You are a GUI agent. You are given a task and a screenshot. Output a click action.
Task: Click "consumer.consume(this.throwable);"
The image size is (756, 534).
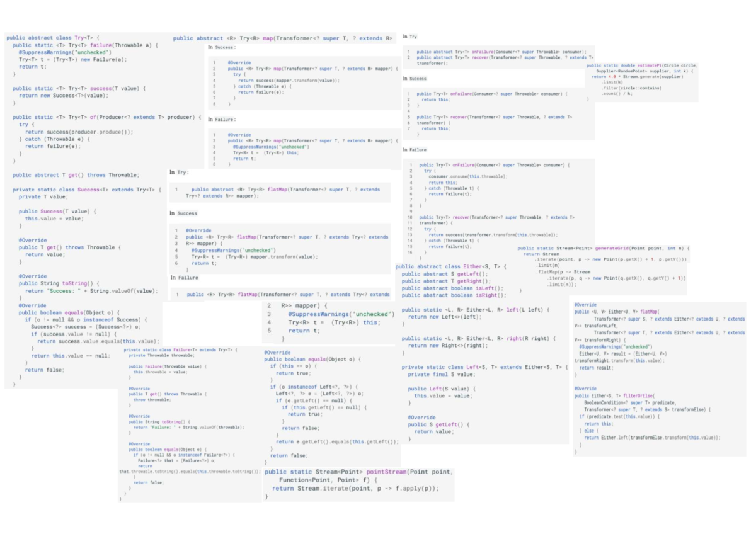coord(468,176)
